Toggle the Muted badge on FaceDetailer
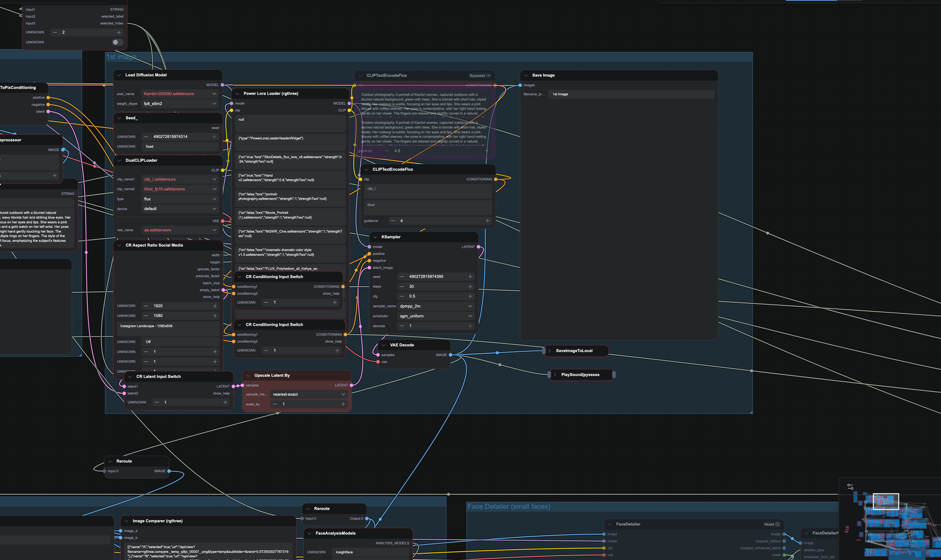Viewport: 941px width, 560px height. point(771,524)
